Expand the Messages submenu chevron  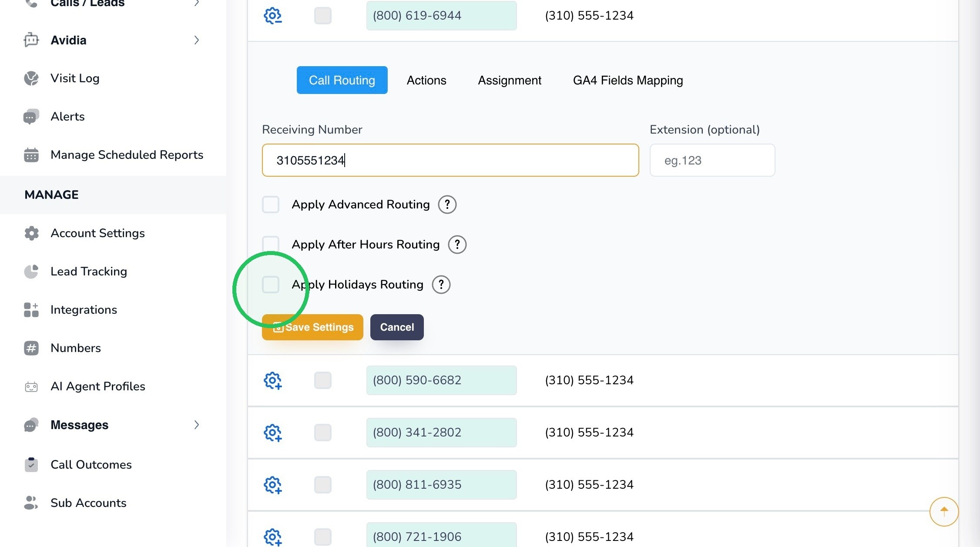tap(197, 425)
